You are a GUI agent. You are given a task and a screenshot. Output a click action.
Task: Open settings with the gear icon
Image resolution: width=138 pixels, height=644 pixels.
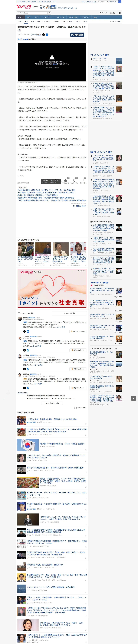(120, 13)
